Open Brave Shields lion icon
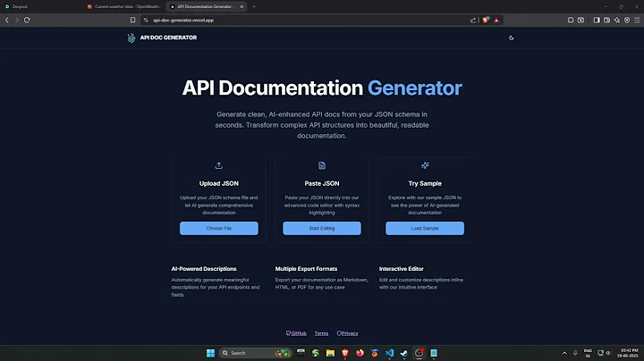This screenshot has height=361, width=644. click(486, 20)
